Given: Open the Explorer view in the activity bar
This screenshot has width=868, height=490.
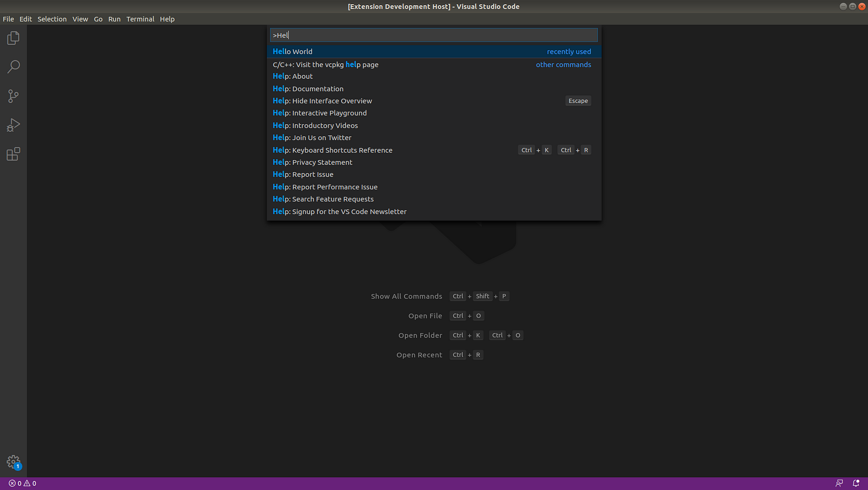Looking at the screenshot, I should [13, 38].
